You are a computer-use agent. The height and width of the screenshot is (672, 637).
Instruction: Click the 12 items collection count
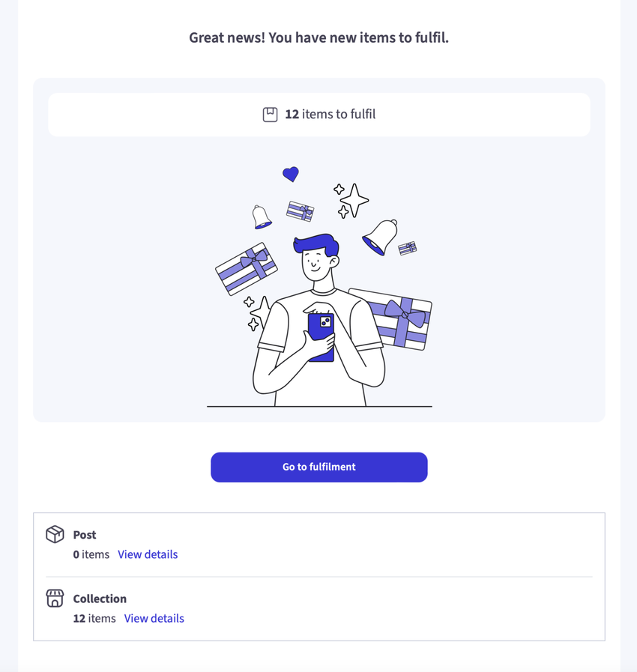[94, 618]
